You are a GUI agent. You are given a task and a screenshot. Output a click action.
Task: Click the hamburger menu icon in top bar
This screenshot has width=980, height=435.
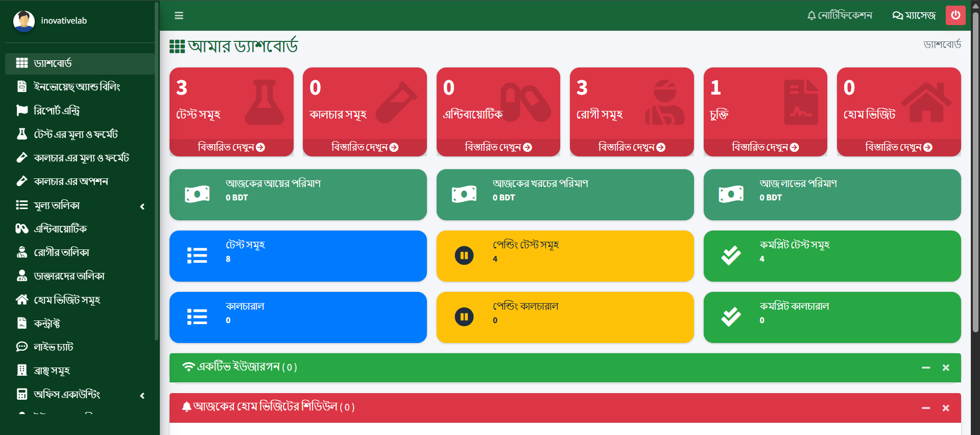[x=179, y=15]
